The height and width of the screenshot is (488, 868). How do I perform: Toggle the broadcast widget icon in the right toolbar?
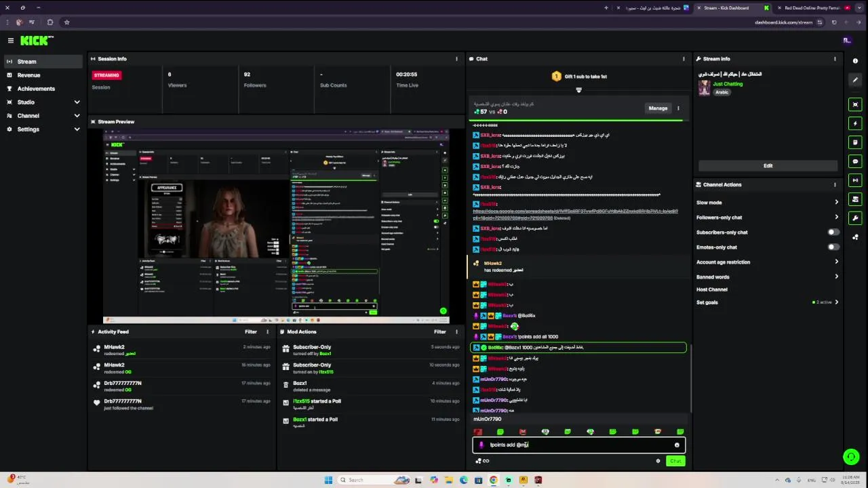(x=855, y=180)
